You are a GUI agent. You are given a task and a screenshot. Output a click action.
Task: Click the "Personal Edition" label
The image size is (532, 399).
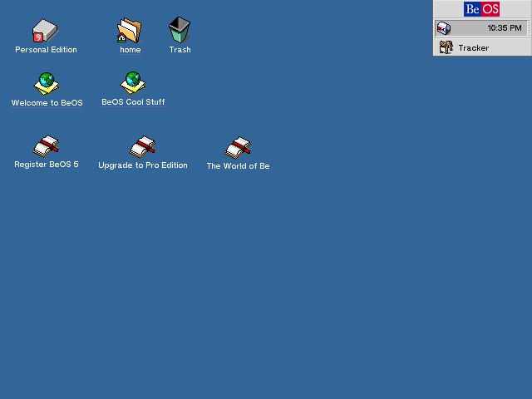point(46,50)
